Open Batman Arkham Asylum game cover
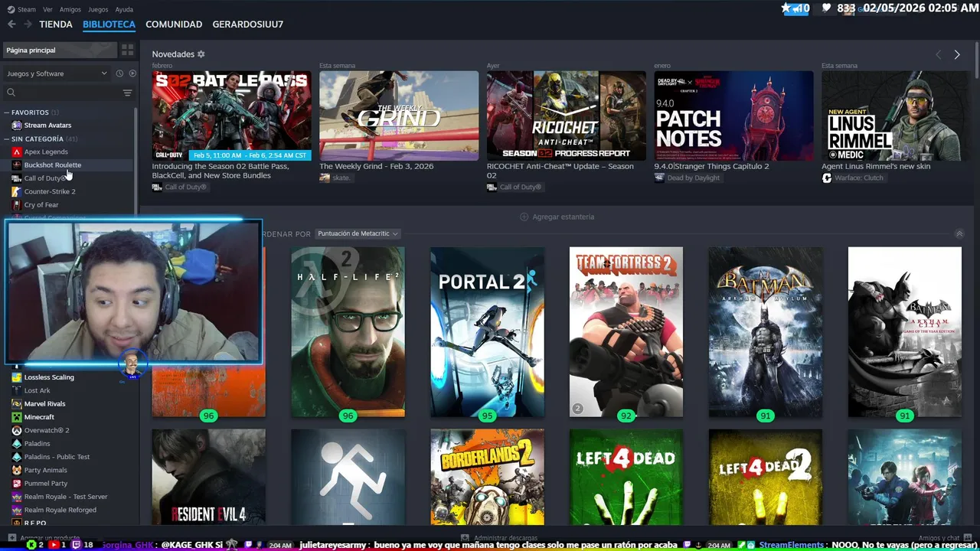Image resolution: width=980 pixels, height=551 pixels. [766, 332]
